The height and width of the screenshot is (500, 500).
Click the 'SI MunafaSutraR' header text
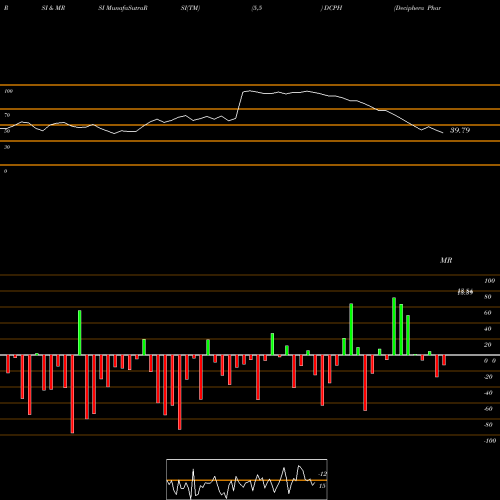click(123, 8)
